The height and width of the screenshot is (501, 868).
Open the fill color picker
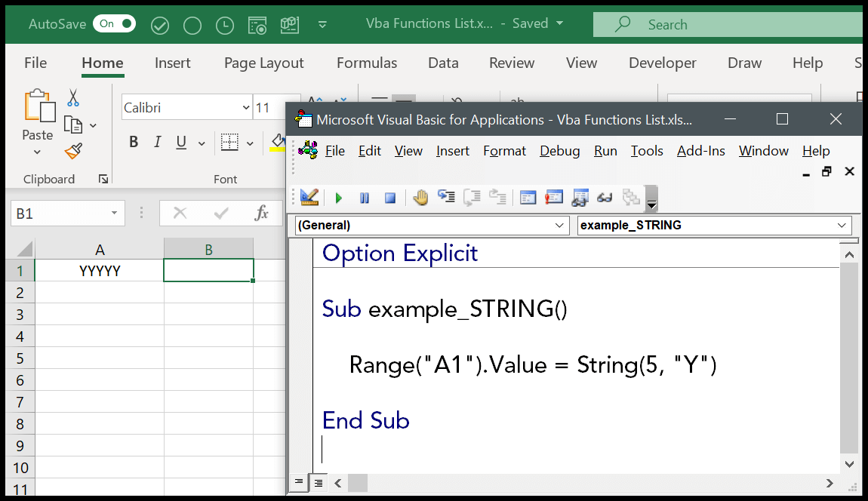(x=277, y=141)
